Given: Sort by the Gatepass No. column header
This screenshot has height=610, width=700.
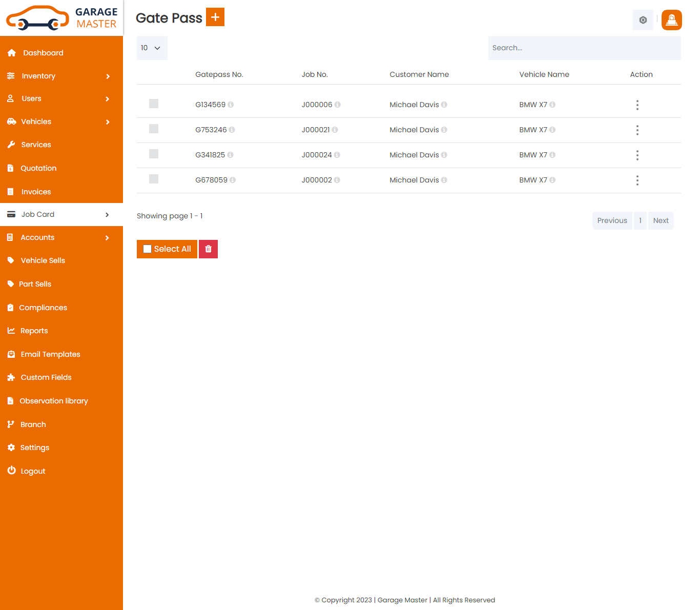Looking at the screenshot, I should coord(219,74).
